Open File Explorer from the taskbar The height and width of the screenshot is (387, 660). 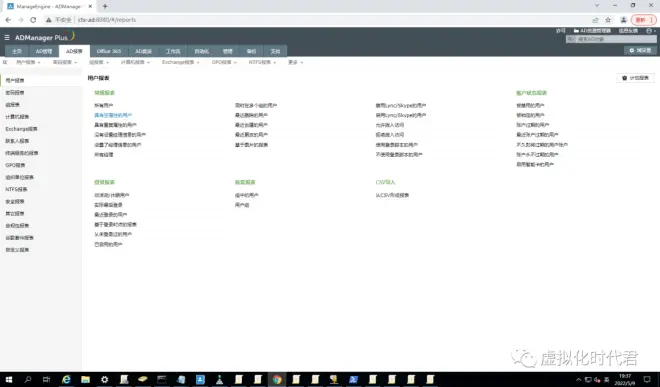click(x=85, y=379)
